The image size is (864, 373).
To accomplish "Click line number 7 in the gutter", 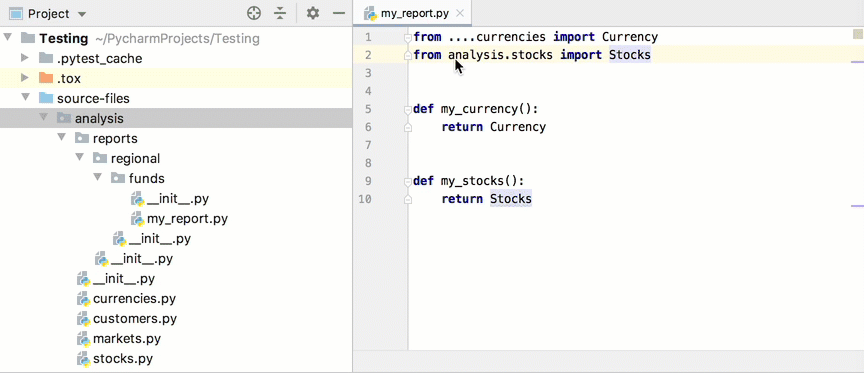I will click(x=368, y=145).
